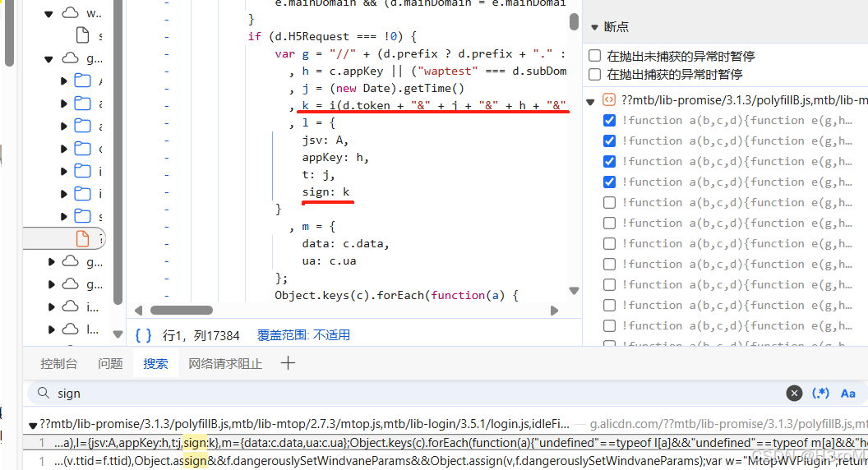This screenshot has height=470, width=868.
Task: Click the pretty-print braces icon
Action: tap(143, 335)
